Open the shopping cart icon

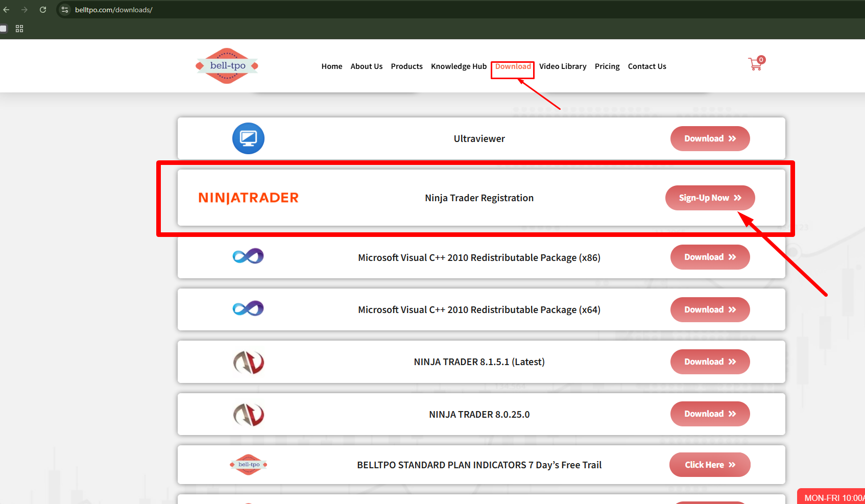(x=755, y=64)
